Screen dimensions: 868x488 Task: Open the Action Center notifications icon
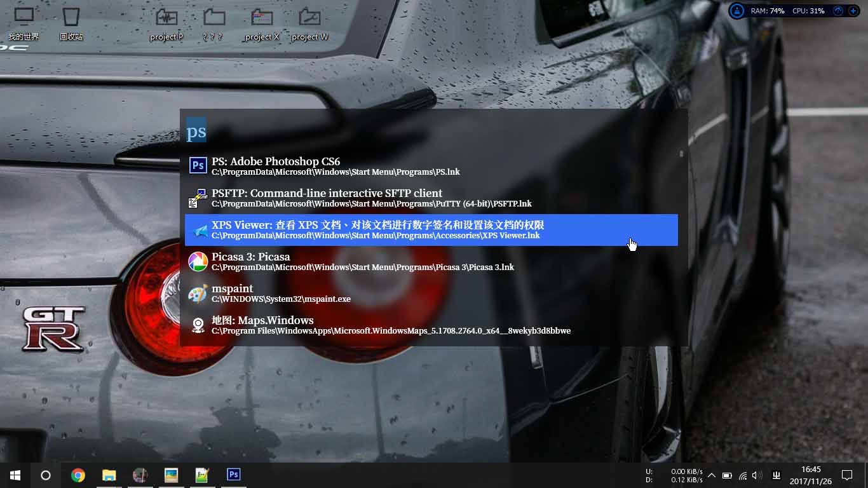point(847,475)
